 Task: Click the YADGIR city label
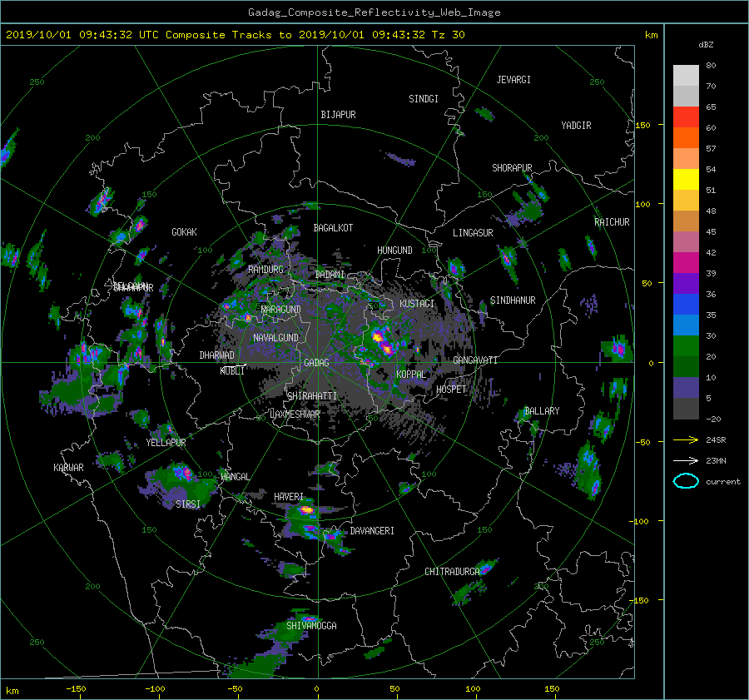coord(576,126)
